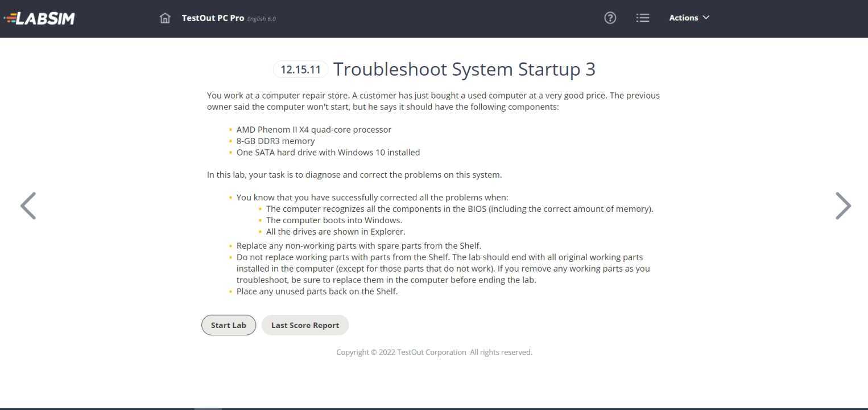This screenshot has width=868, height=410.
Task: Navigate back using the left arrow
Action: (28, 206)
